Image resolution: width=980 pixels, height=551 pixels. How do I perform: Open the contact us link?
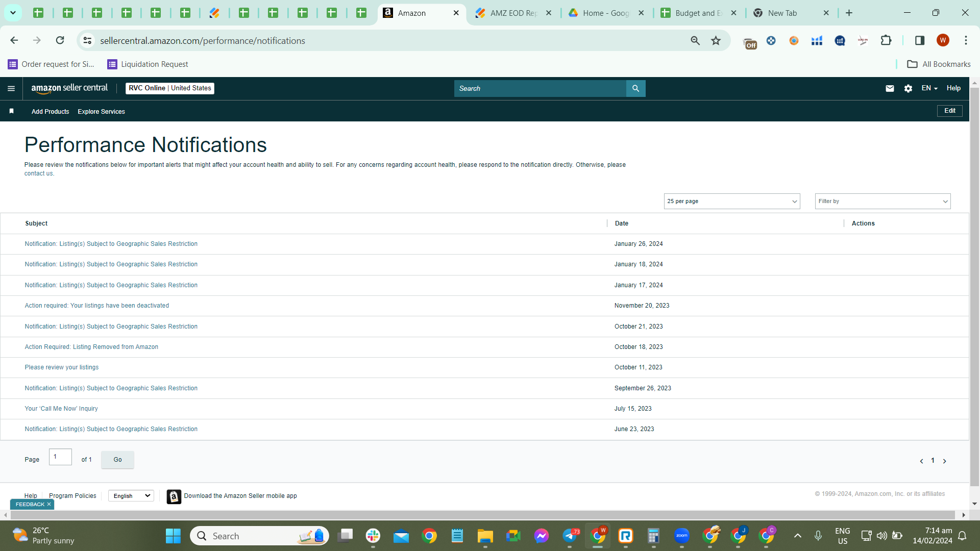(x=38, y=173)
